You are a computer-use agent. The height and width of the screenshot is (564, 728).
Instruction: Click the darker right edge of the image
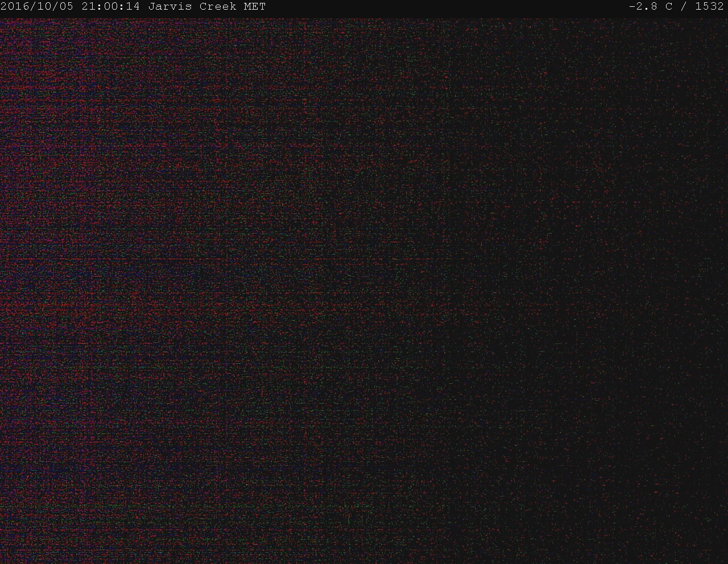[x=720, y=284]
